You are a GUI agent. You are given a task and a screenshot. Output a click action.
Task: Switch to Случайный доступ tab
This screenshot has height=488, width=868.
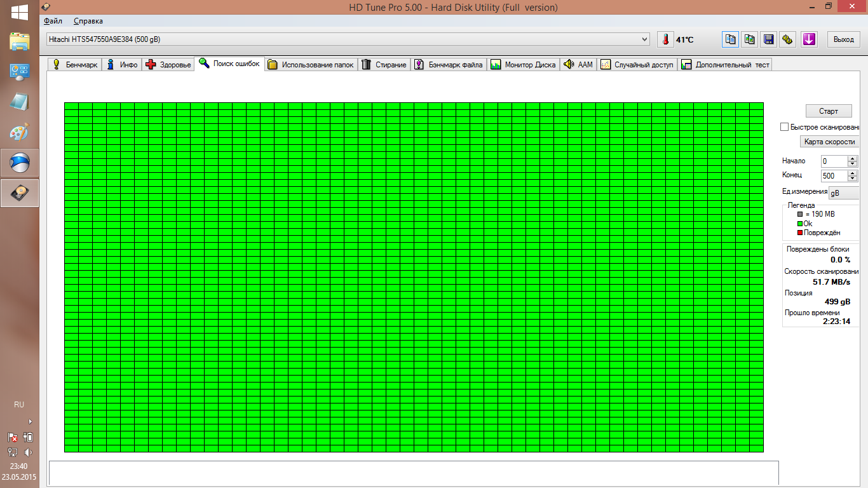[637, 64]
